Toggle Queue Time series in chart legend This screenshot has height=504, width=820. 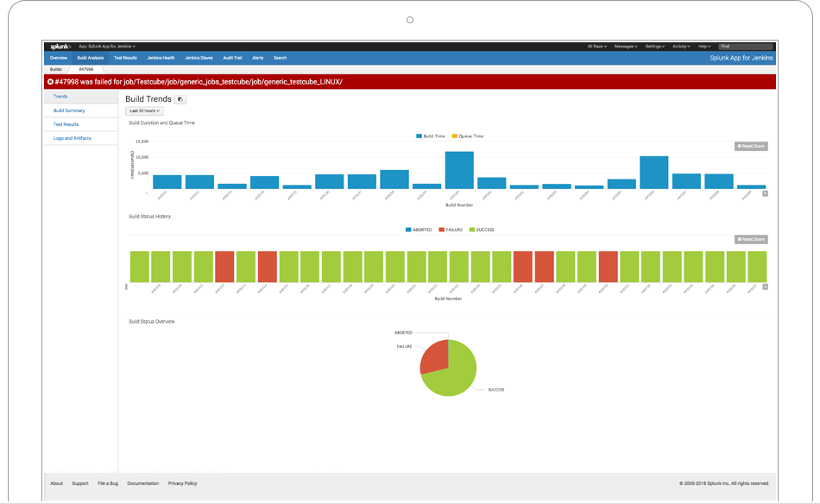[x=468, y=136]
